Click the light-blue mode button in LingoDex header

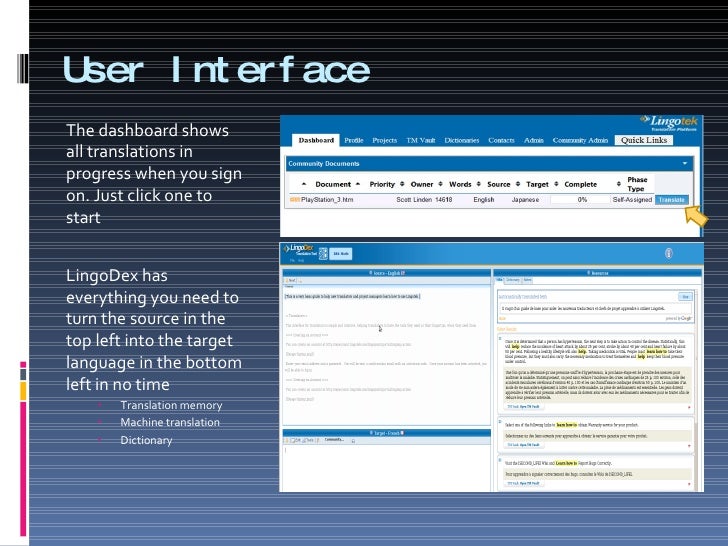click(340, 254)
